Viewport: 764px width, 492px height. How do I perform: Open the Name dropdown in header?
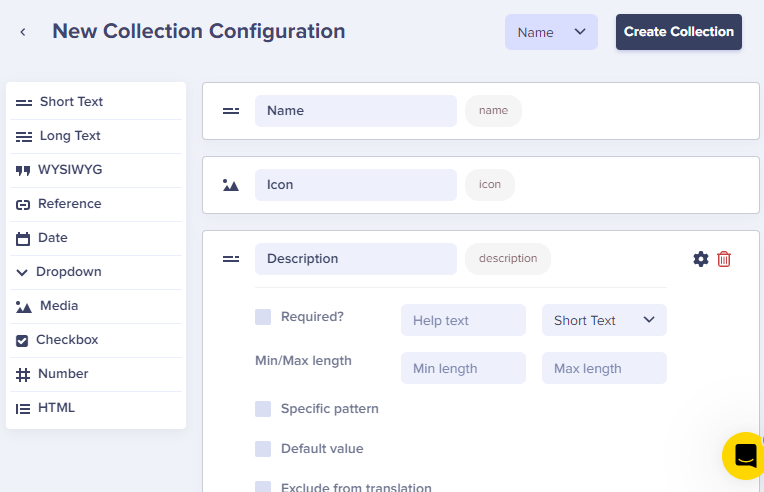point(551,32)
